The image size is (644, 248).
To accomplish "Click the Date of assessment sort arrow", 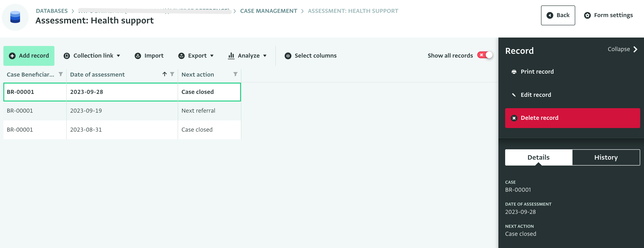I will (164, 74).
